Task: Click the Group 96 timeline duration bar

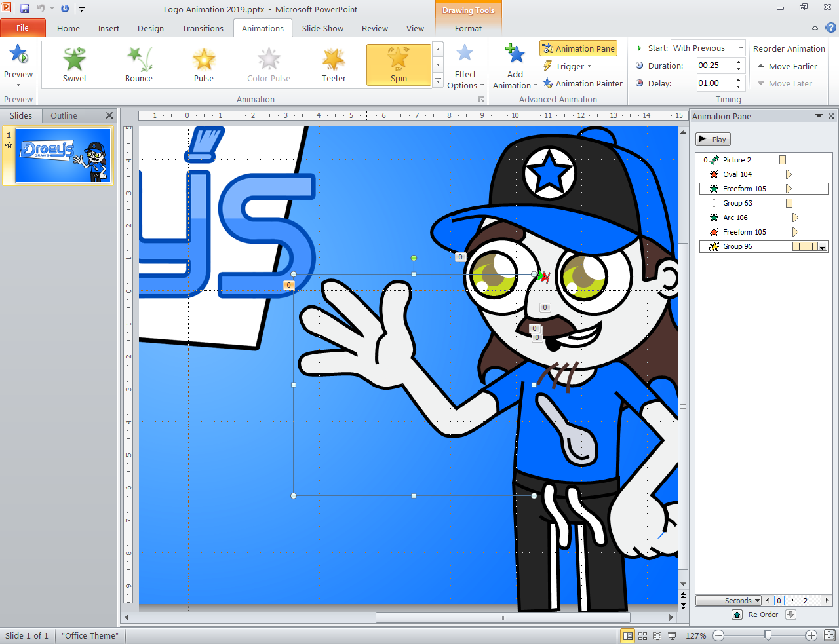Action: [x=804, y=247]
